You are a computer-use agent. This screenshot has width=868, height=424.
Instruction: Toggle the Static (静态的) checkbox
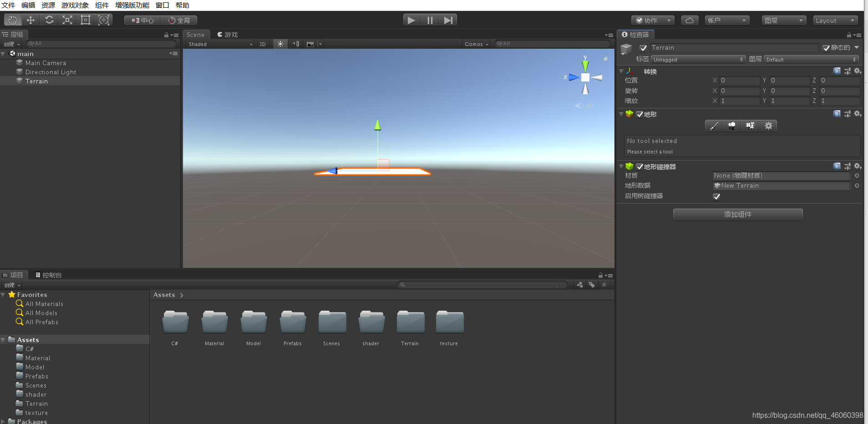tap(826, 48)
